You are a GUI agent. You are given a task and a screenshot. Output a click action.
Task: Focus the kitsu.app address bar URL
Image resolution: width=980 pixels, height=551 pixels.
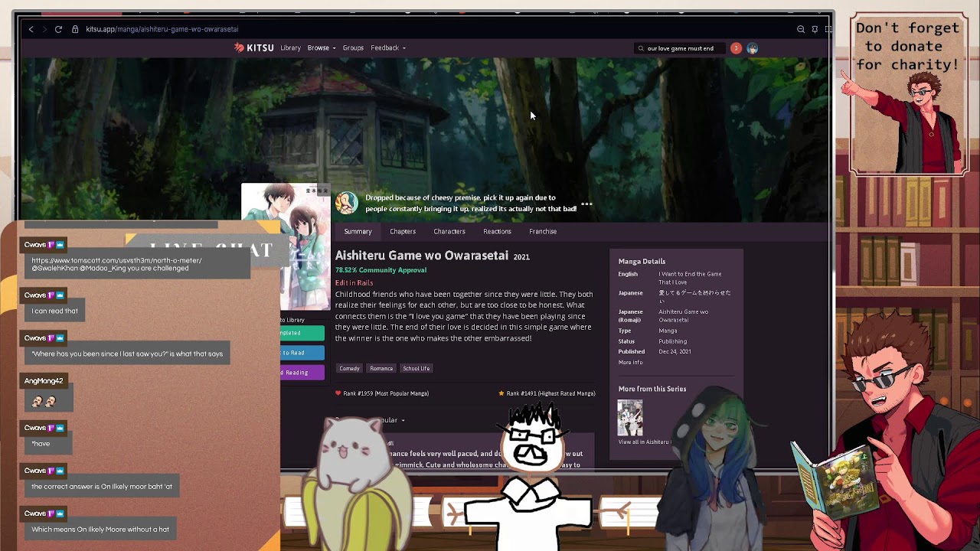pyautogui.click(x=162, y=29)
